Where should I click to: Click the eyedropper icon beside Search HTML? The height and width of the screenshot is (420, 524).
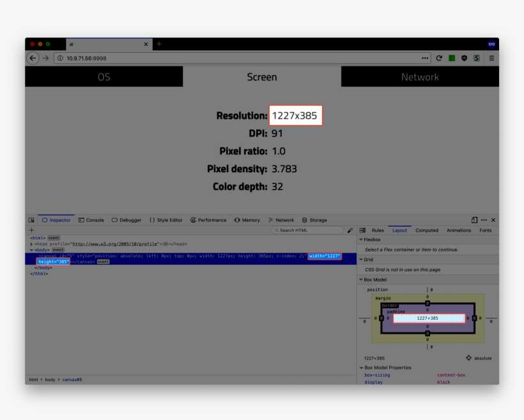350,230
